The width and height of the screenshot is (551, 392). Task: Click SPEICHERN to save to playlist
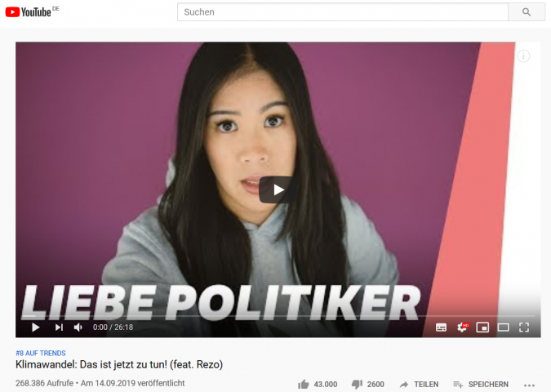[x=481, y=385]
